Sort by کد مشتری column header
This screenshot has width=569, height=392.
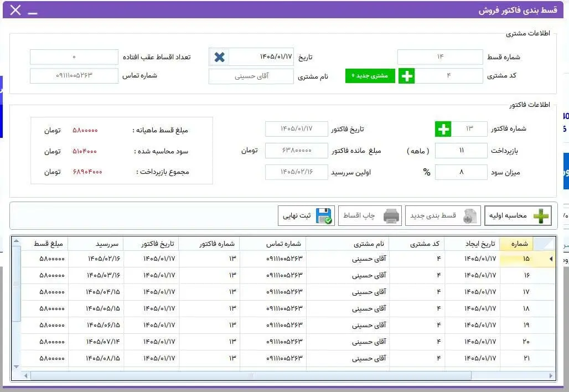pyautogui.click(x=417, y=244)
